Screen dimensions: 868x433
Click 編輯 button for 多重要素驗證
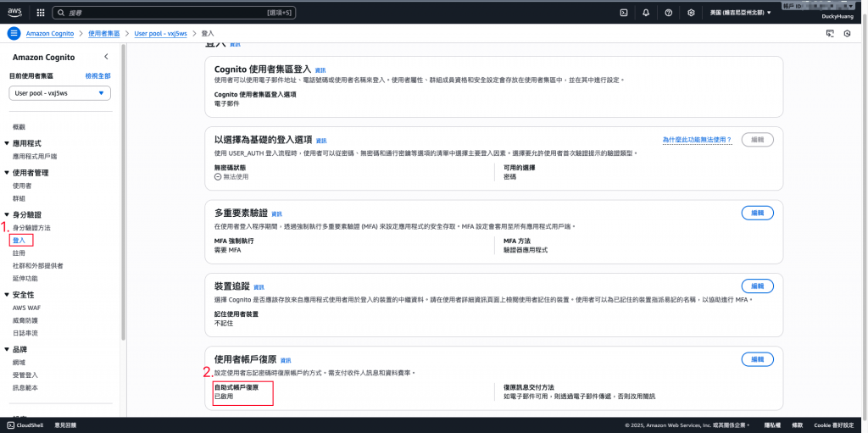(x=757, y=213)
